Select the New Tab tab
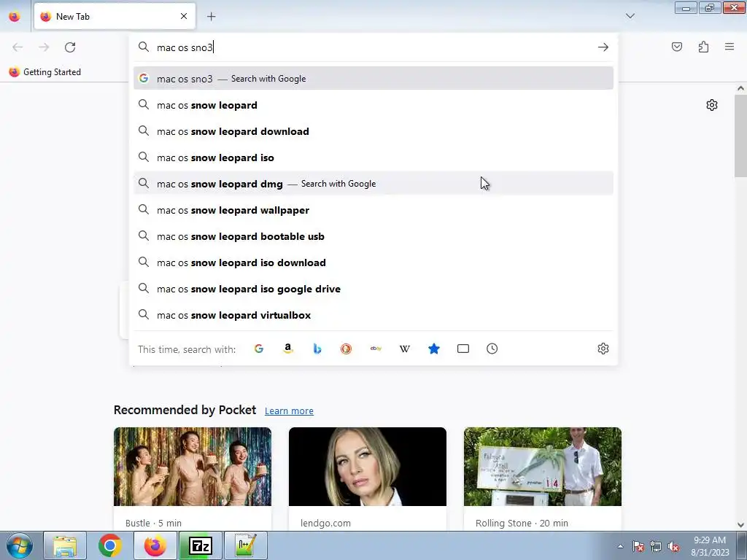Viewport: 747px width, 560px height. [x=115, y=16]
